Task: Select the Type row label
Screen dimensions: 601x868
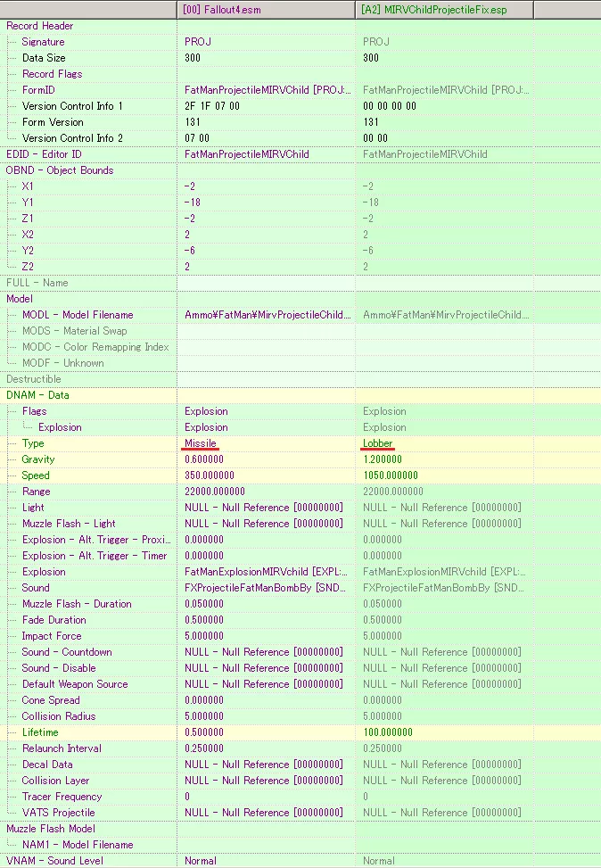Action: pos(33,443)
